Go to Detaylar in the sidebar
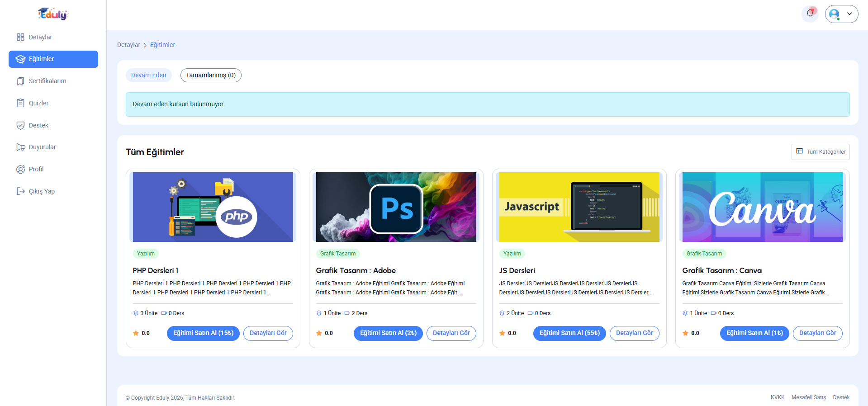This screenshot has height=406, width=868. point(53,37)
